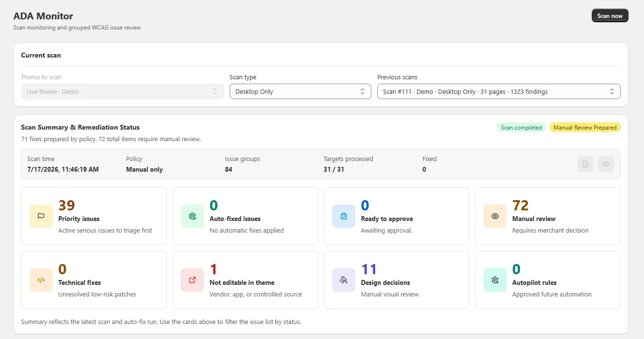Click the gear icon on Auto-fixed issues
Viewport: 644px width, 339px height.
[x=192, y=216]
